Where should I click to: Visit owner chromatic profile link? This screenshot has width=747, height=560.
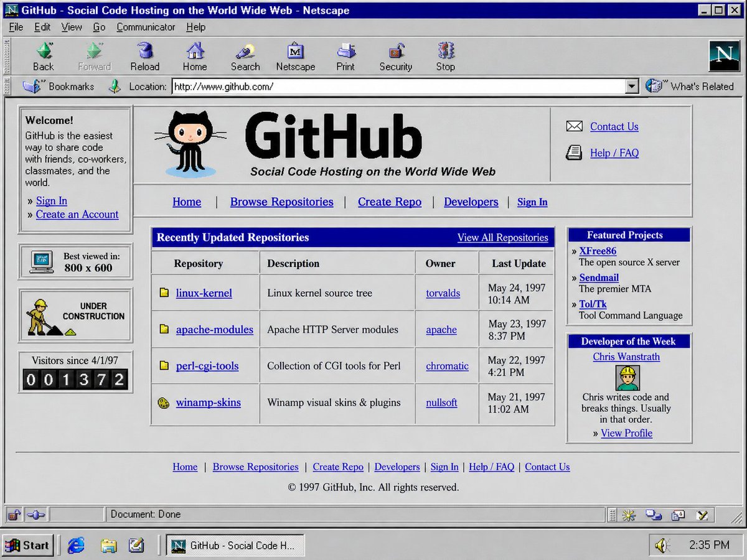click(448, 366)
